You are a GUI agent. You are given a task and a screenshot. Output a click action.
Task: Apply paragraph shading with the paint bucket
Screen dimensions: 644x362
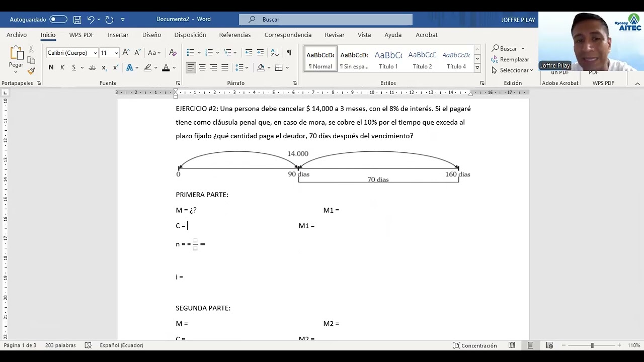click(261, 67)
